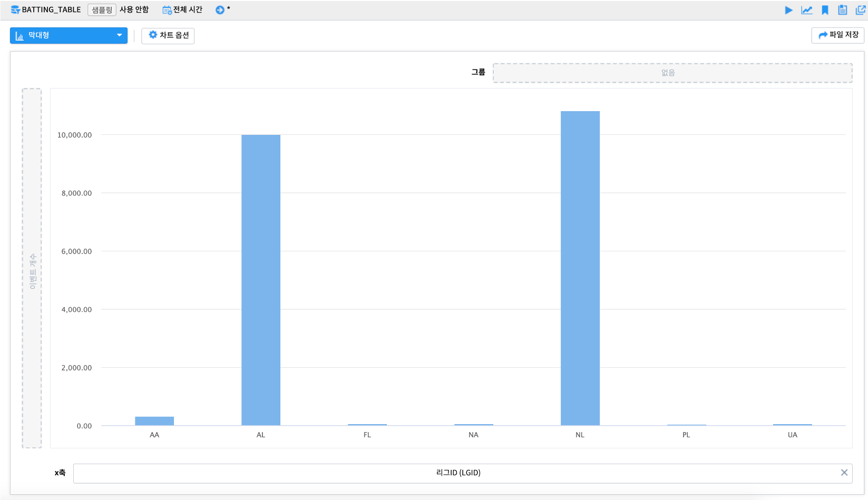
Task: Click the 사용 안함 sampling status text
Action: (134, 10)
